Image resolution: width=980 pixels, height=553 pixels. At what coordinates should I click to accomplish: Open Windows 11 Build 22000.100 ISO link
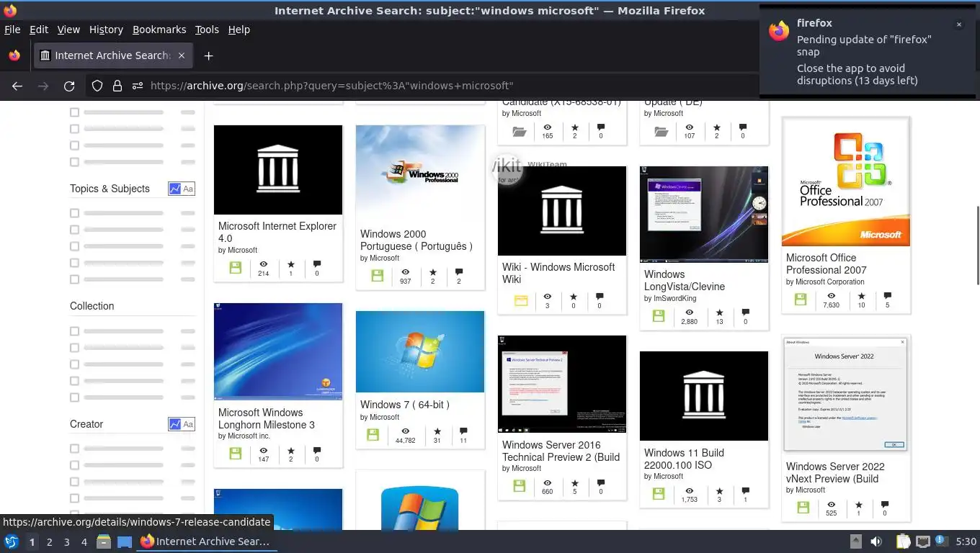coord(684,459)
